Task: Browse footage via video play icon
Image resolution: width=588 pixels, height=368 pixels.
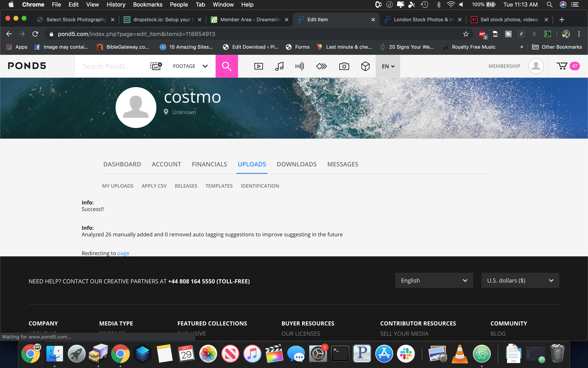Action: tap(258, 66)
